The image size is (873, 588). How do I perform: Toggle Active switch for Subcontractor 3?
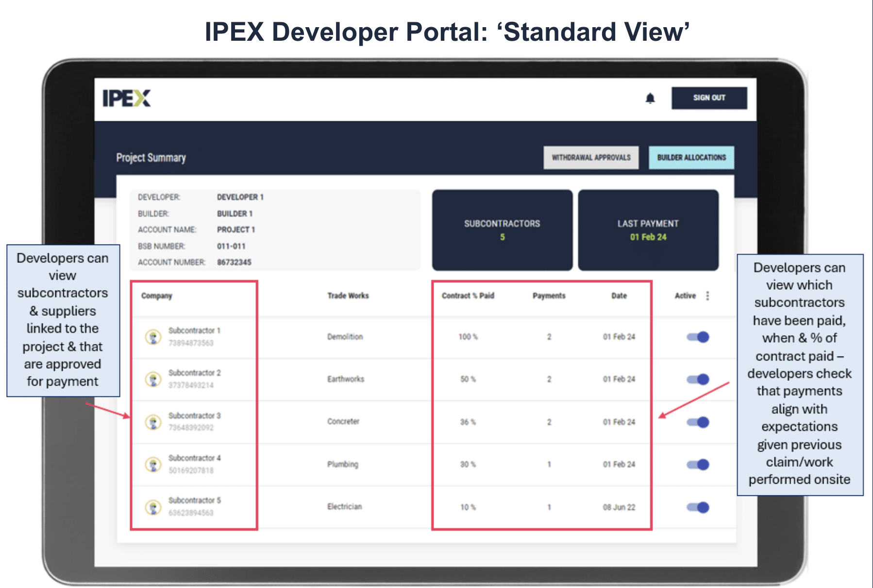(698, 422)
